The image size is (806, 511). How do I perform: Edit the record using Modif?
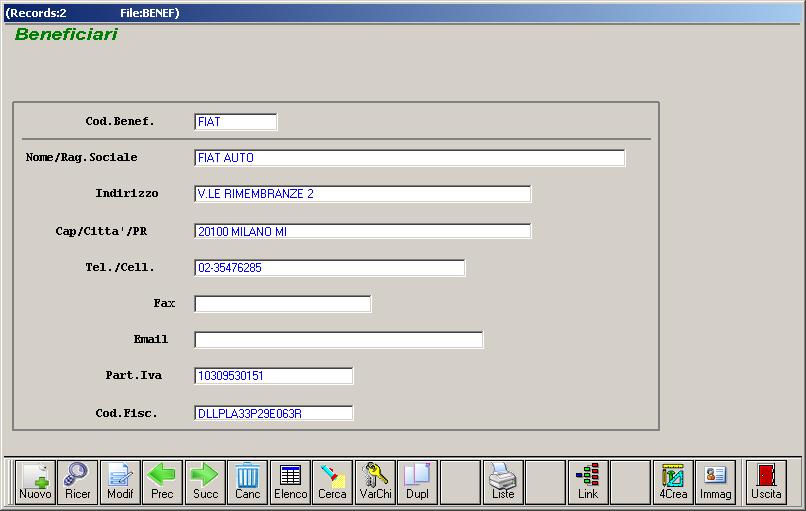120,482
